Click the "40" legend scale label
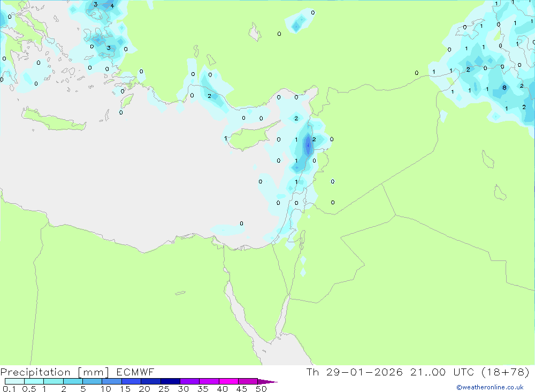The height and width of the screenshot is (392, 535). click(223, 389)
